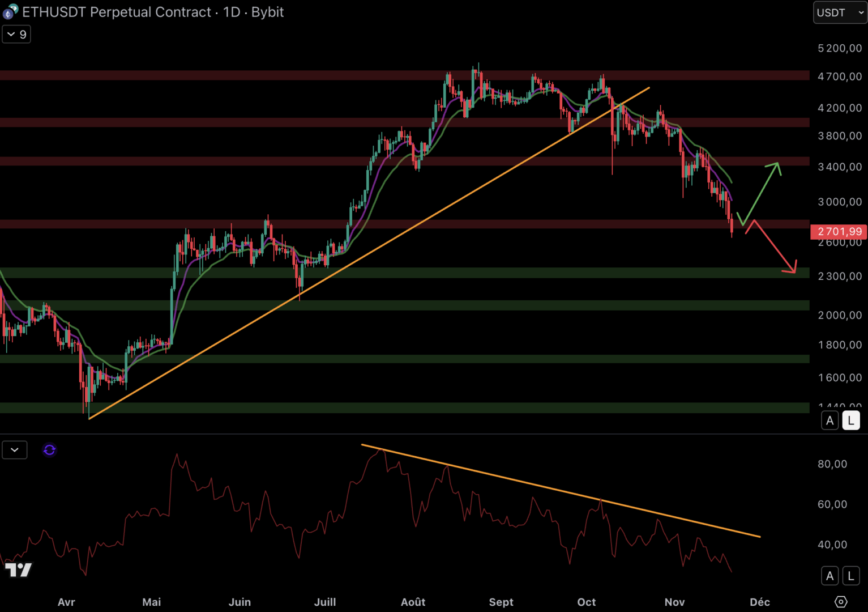
Task: Open the USDT currency dropdown
Action: 840,12
